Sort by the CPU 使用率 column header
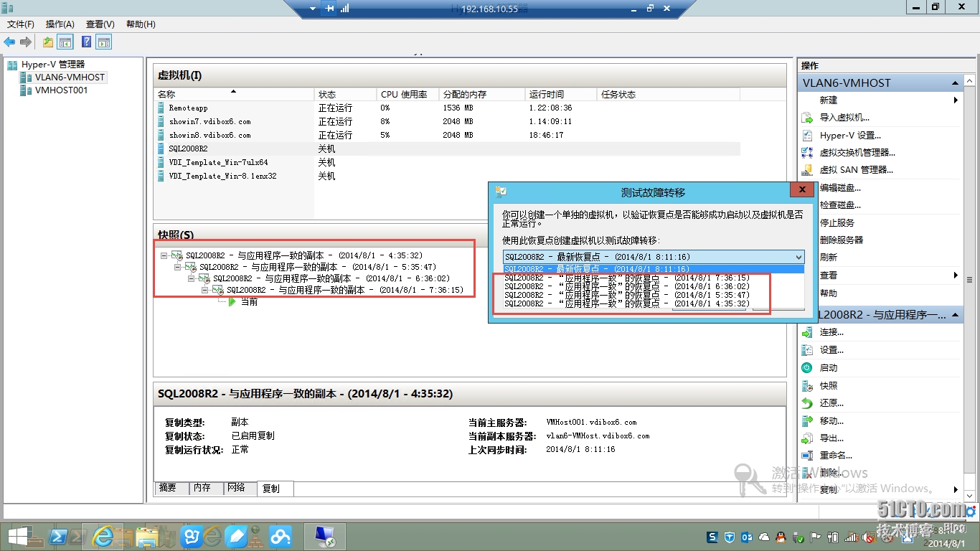 pyautogui.click(x=407, y=95)
